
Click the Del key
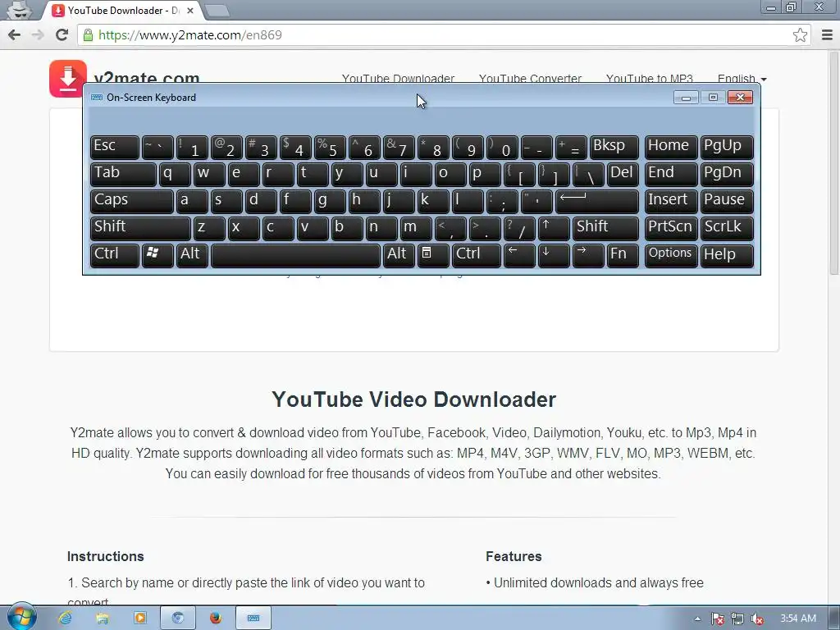(x=623, y=174)
